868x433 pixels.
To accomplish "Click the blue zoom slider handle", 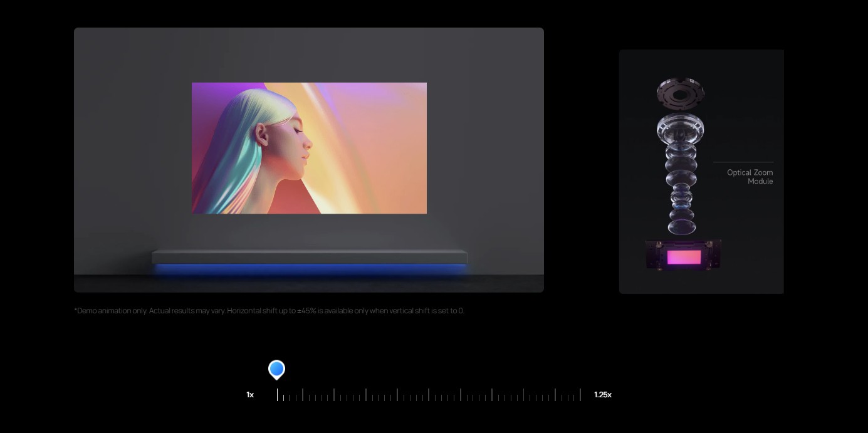I will tap(276, 369).
